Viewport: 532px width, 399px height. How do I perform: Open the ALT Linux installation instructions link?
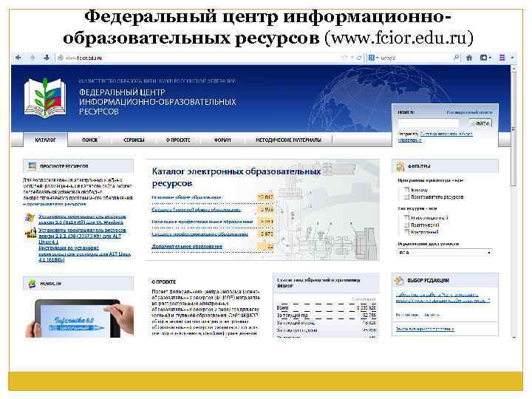84,253
